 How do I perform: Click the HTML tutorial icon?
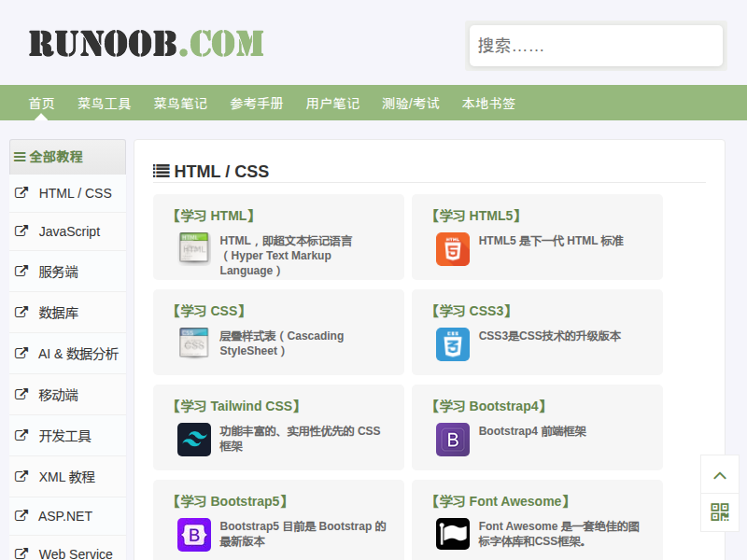(194, 249)
